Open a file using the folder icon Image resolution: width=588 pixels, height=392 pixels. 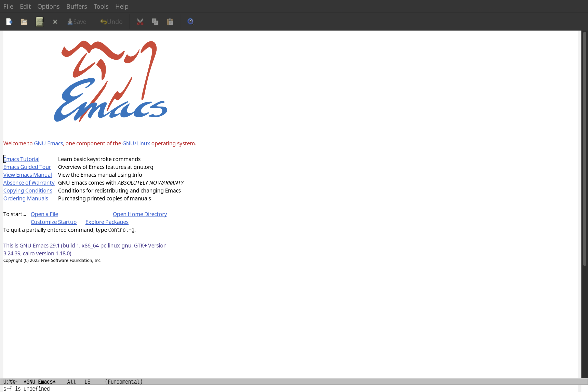tap(24, 21)
